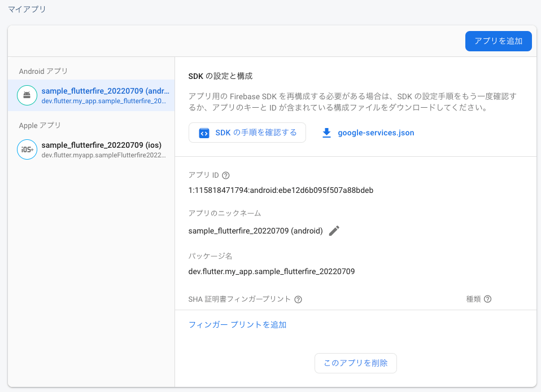
Task: Click the Android アプリ section label
Action: click(x=43, y=71)
